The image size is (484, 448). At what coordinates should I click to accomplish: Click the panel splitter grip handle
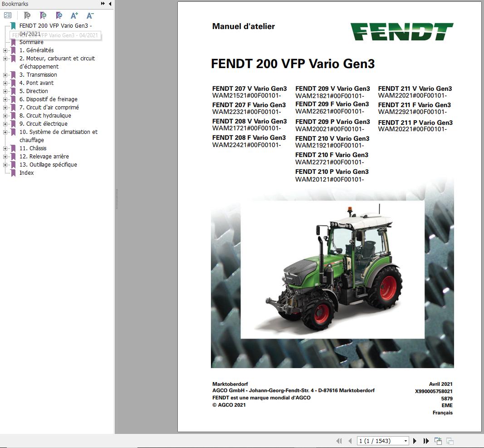click(x=117, y=199)
